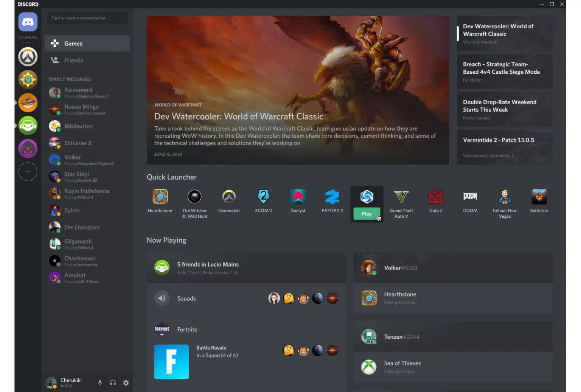Open the Hearthstone server in sidebar
This screenshot has height=392, width=581.
coord(28,80)
